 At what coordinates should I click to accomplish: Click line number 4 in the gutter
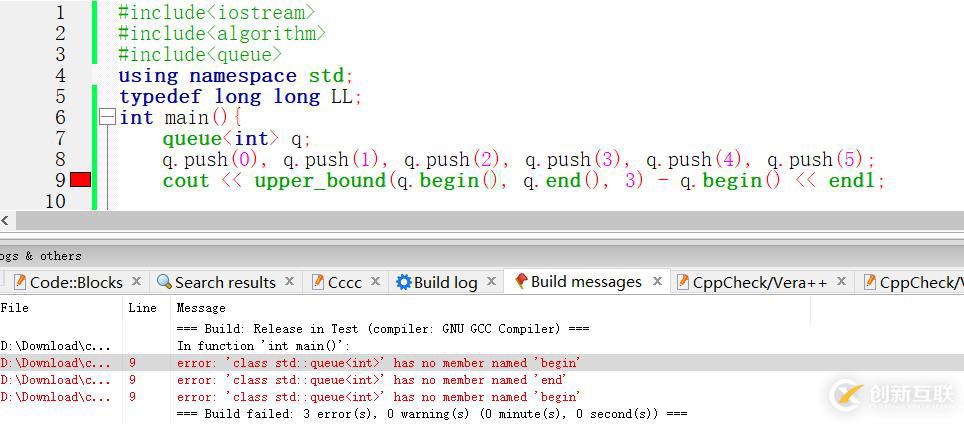(60, 75)
